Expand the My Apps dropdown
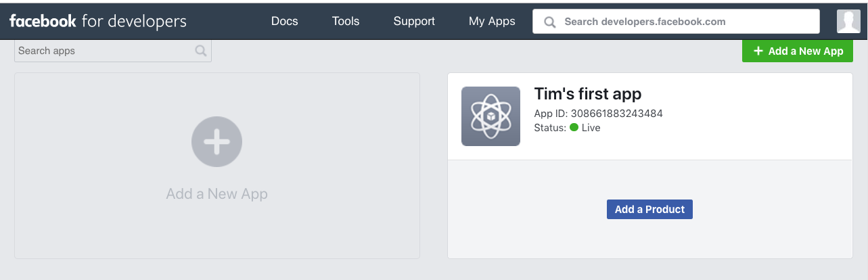868x280 pixels. (x=492, y=21)
